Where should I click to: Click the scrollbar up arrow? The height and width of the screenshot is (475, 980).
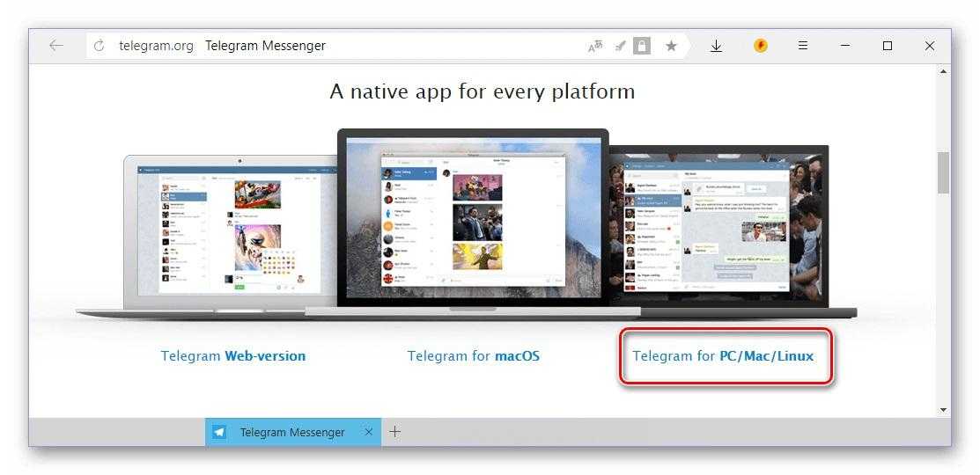(944, 71)
